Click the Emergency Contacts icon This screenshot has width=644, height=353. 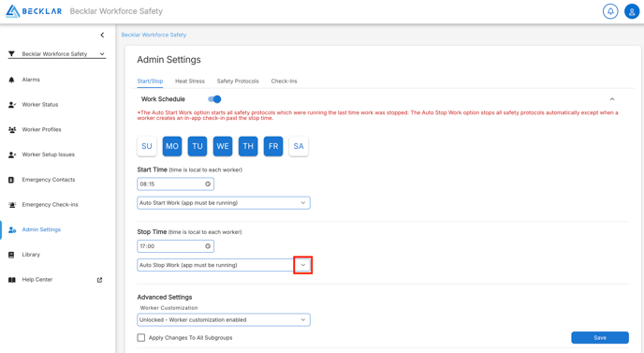pyautogui.click(x=11, y=180)
